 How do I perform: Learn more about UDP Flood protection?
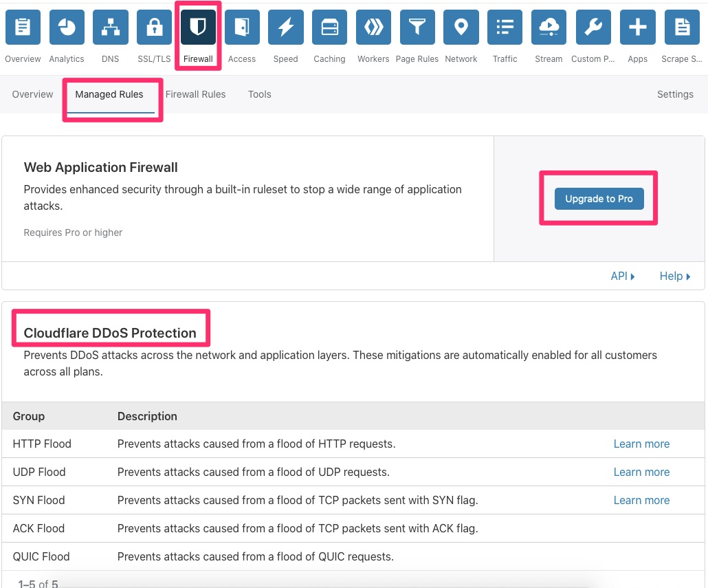click(641, 472)
